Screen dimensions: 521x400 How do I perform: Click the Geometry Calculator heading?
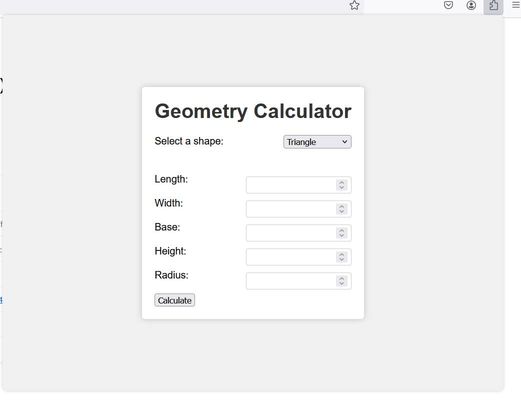click(253, 111)
